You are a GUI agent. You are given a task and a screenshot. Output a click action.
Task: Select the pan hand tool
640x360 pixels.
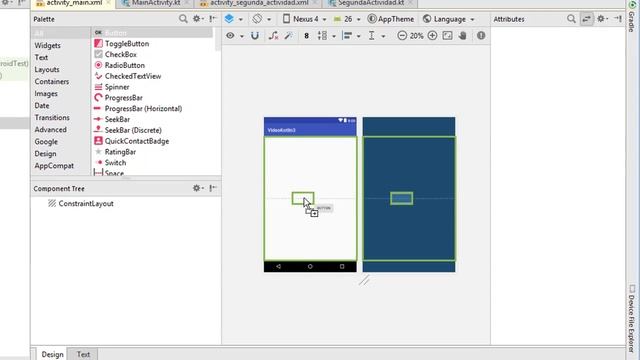coord(462,36)
